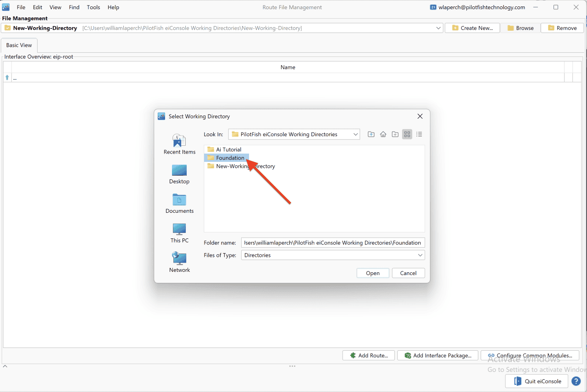Click the Add Route... button
The height and width of the screenshot is (392, 587).
pyautogui.click(x=369, y=355)
